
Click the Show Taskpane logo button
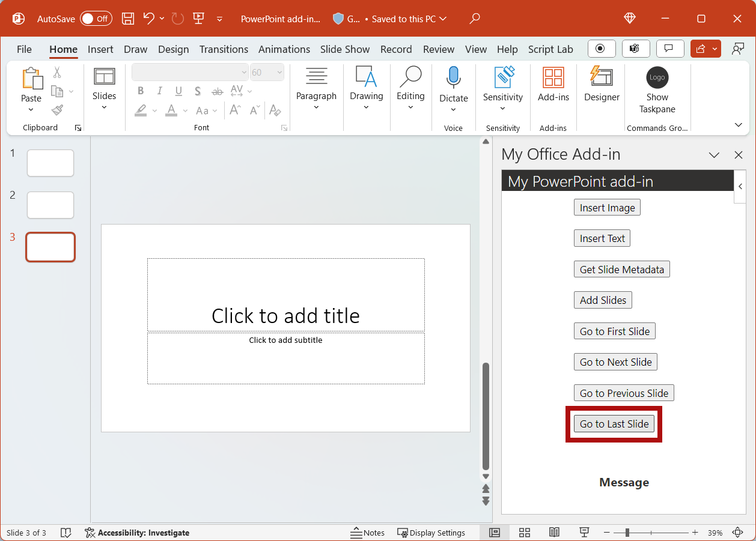[657, 90]
